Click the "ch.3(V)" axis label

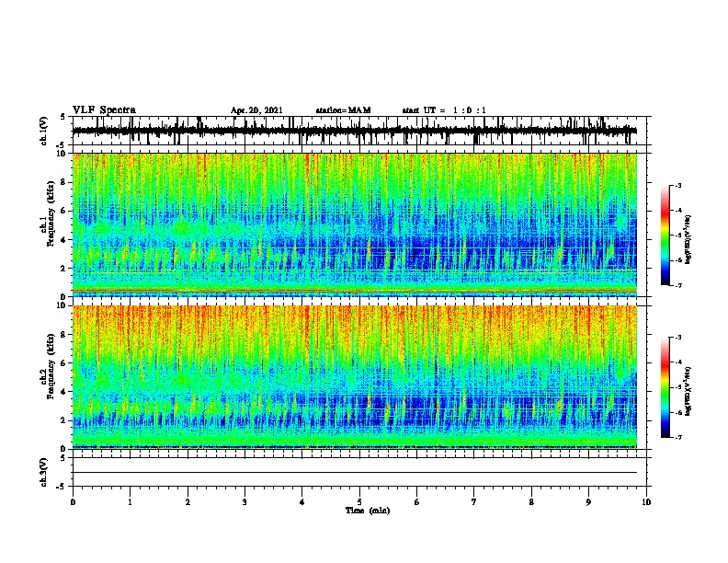click(x=44, y=472)
